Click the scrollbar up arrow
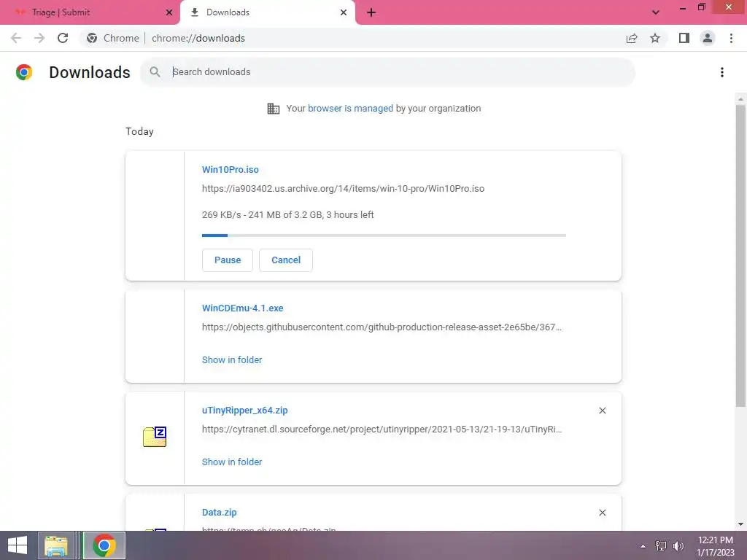This screenshot has height=560, width=747. (x=740, y=99)
